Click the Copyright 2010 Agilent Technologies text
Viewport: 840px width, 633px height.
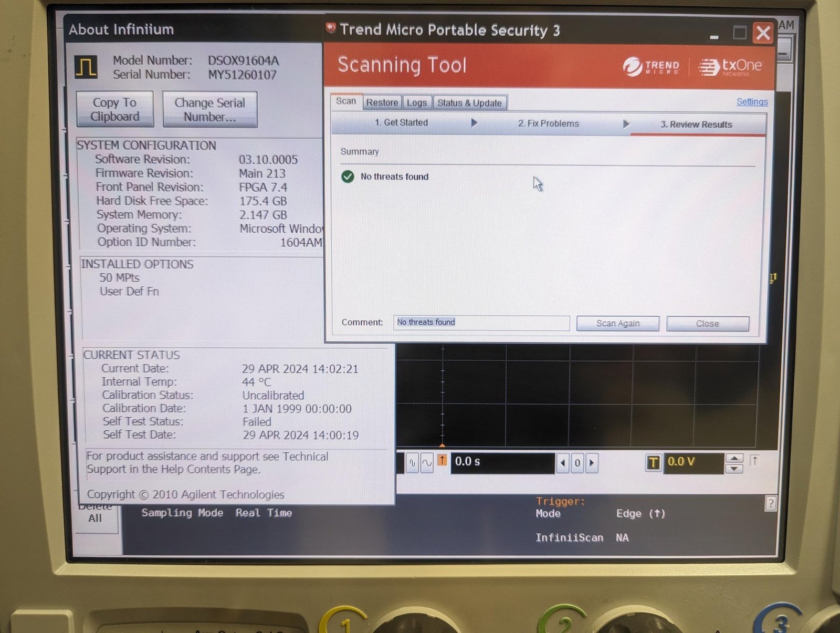[186, 495]
